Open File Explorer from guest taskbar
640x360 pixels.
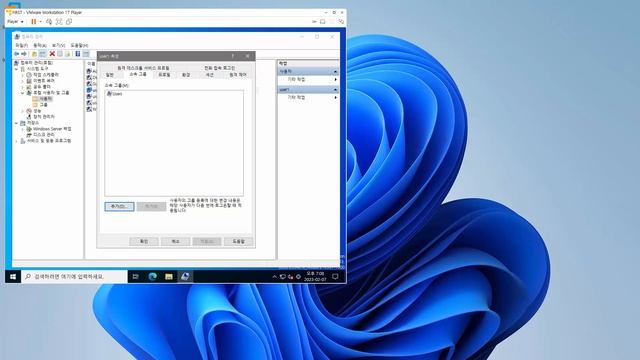point(169,277)
